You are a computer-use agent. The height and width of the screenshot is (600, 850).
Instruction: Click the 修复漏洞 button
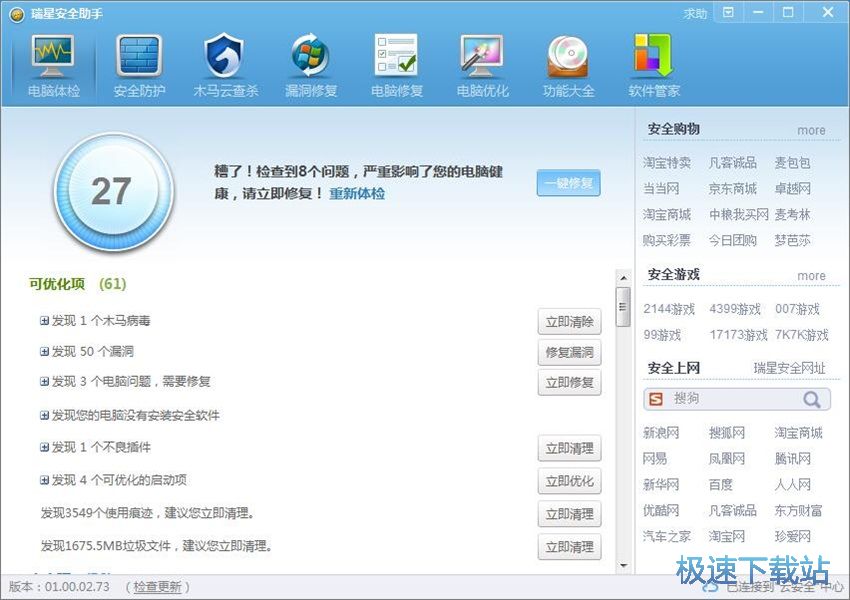(569, 352)
